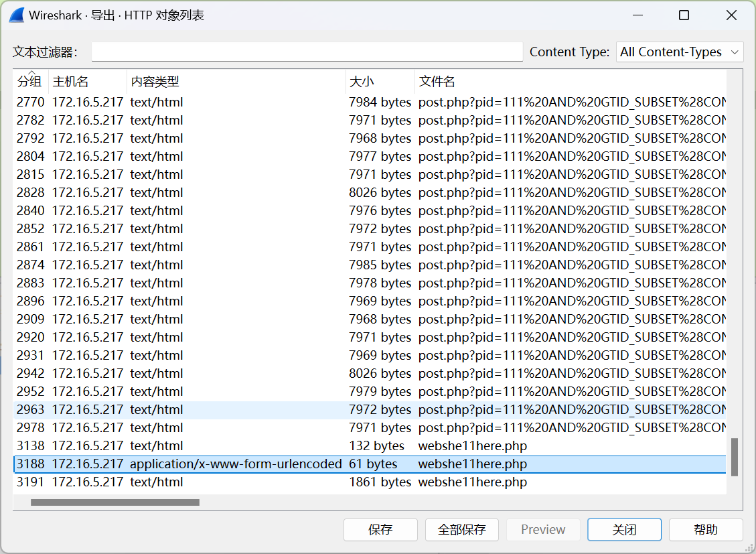The width and height of the screenshot is (756, 554).
Task: Select packet 3138 webshe11here.php row
Action: pos(370,445)
